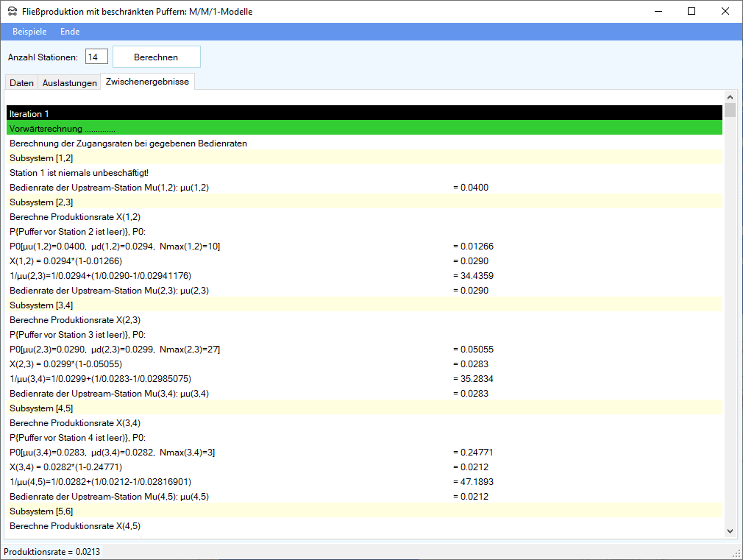
Task: Select the black Iteration 1 header row
Action: 364,113
